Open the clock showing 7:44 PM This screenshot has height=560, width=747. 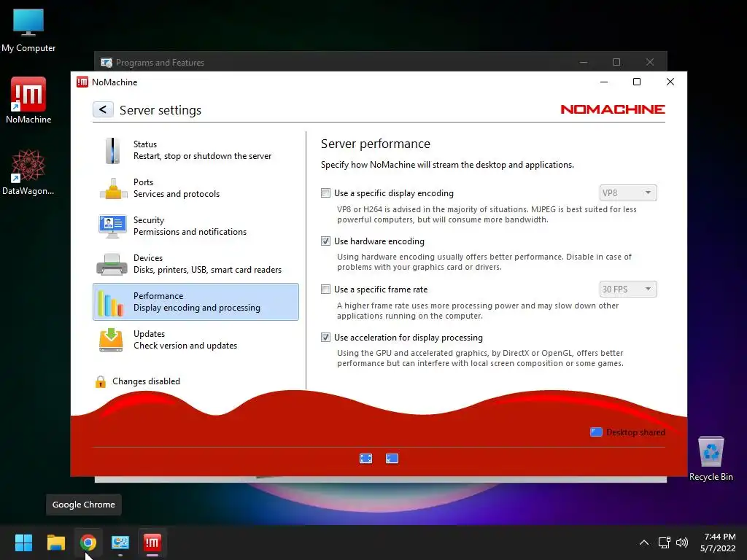click(x=718, y=542)
